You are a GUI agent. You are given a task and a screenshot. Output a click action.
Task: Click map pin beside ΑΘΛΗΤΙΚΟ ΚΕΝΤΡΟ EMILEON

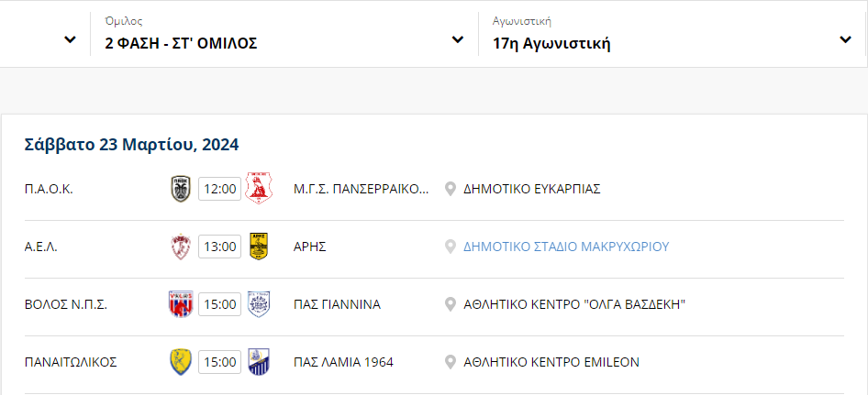(x=451, y=362)
